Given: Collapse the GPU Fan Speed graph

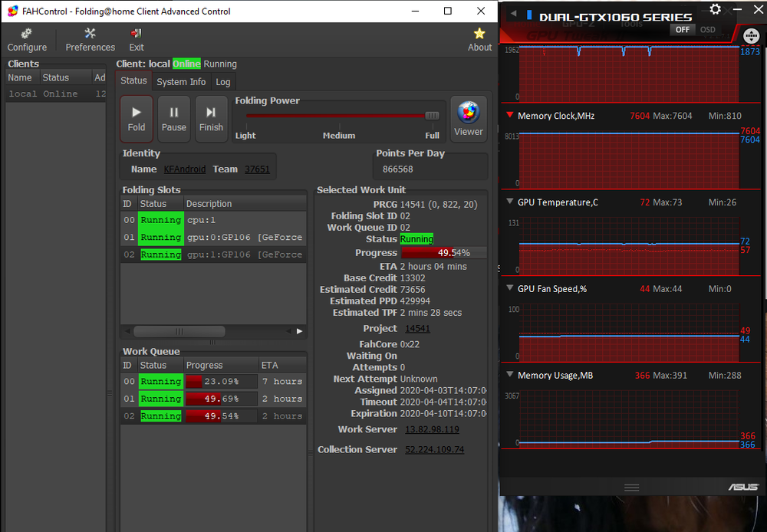Looking at the screenshot, I should coord(510,288).
